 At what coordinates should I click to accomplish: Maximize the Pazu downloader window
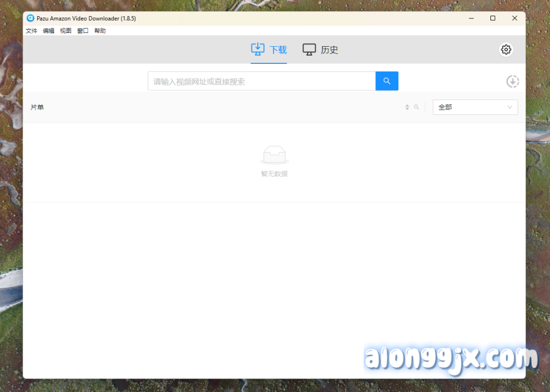pyautogui.click(x=493, y=18)
